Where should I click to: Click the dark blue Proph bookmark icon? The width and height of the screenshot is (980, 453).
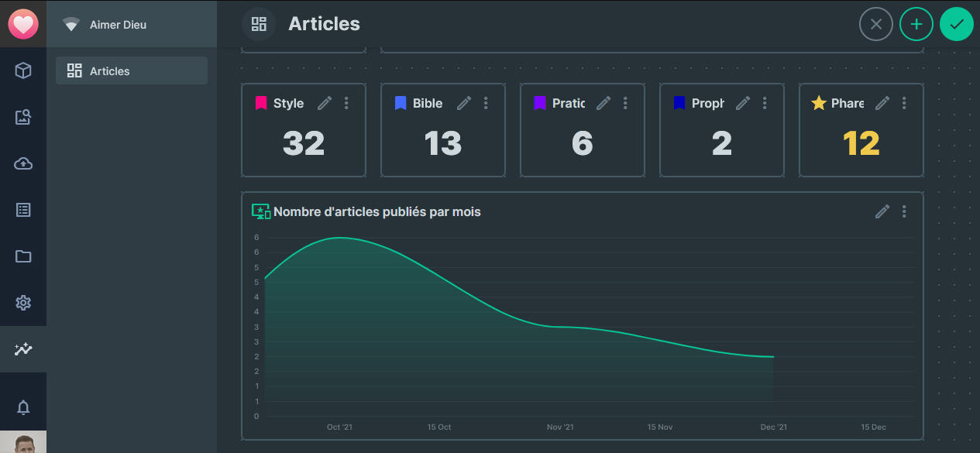[x=679, y=103]
